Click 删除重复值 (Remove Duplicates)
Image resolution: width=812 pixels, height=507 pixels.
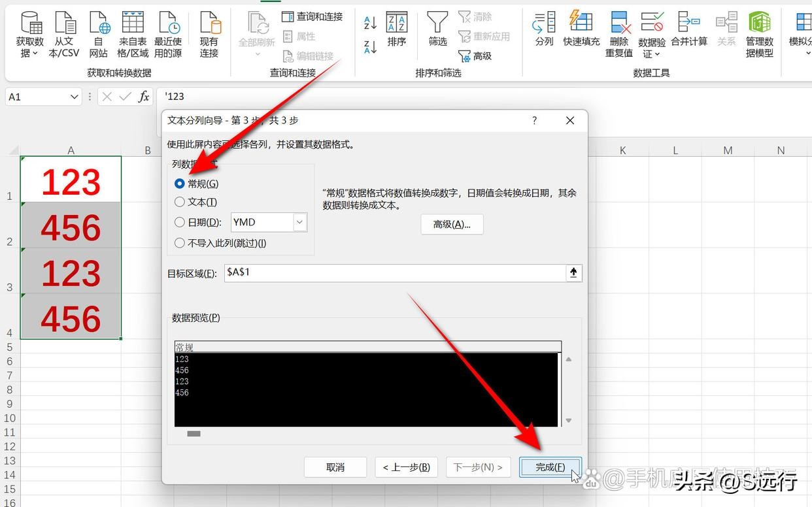[x=619, y=35]
